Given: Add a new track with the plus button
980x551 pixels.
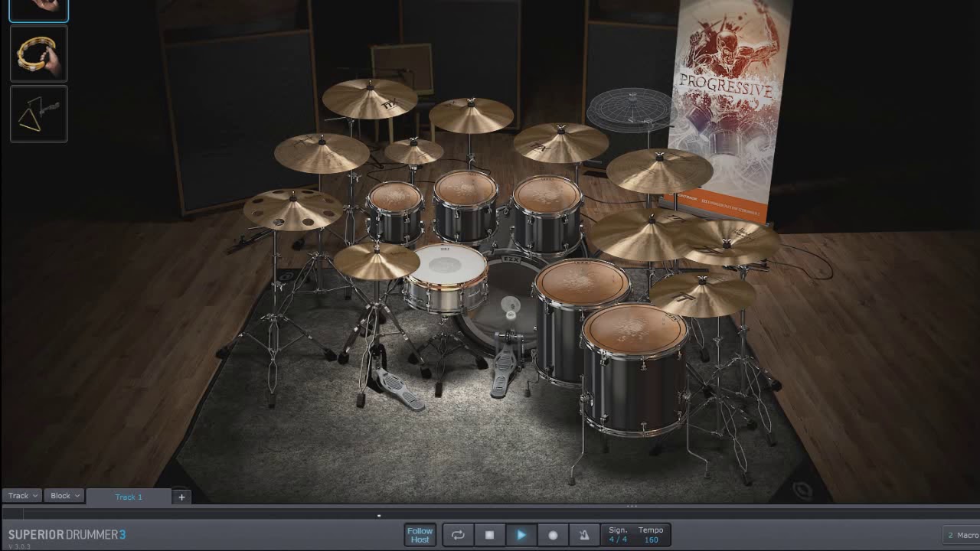Looking at the screenshot, I should (x=181, y=497).
